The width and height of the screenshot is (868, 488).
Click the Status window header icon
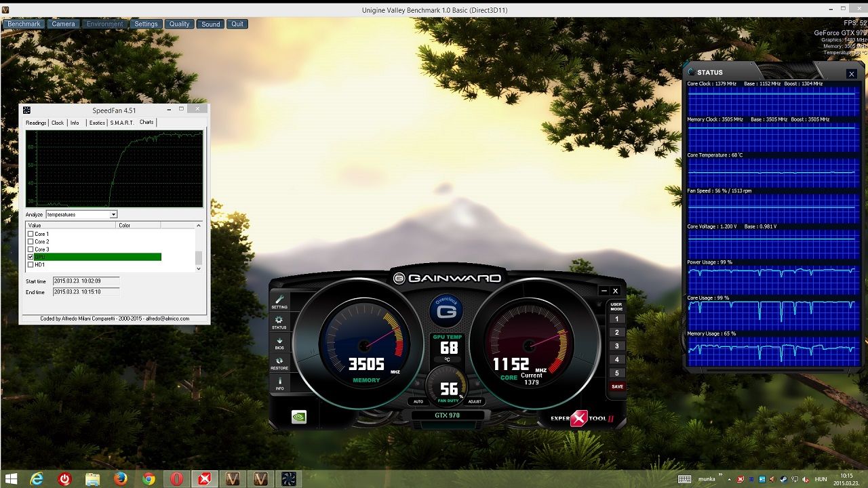pos(691,72)
